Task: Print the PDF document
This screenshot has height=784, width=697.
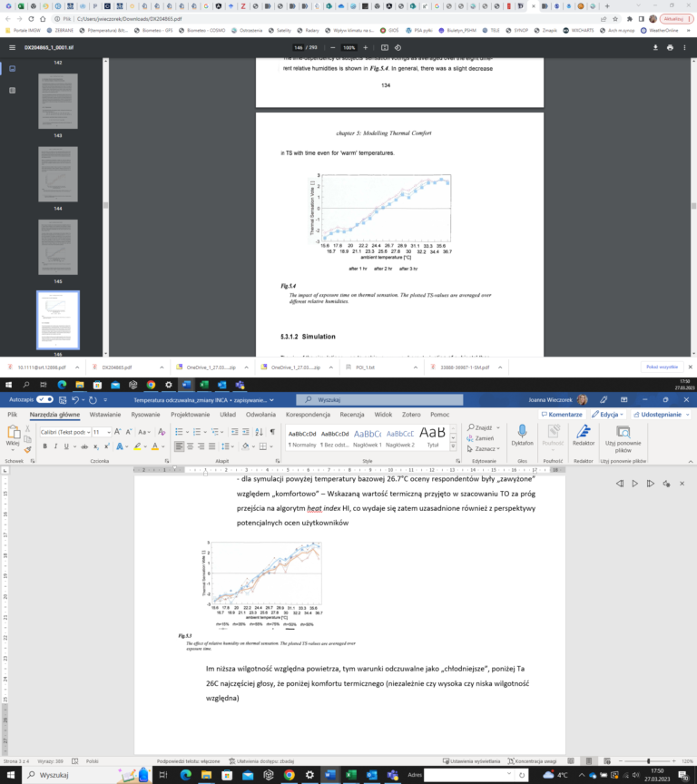Action: pyautogui.click(x=670, y=47)
